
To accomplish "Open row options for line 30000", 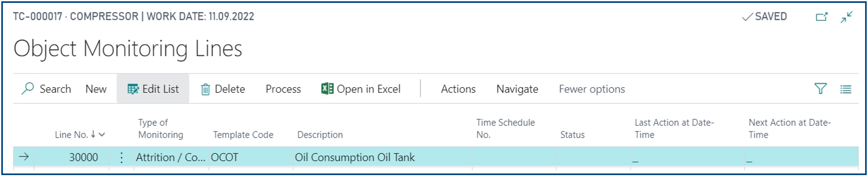I will click(121, 157).
